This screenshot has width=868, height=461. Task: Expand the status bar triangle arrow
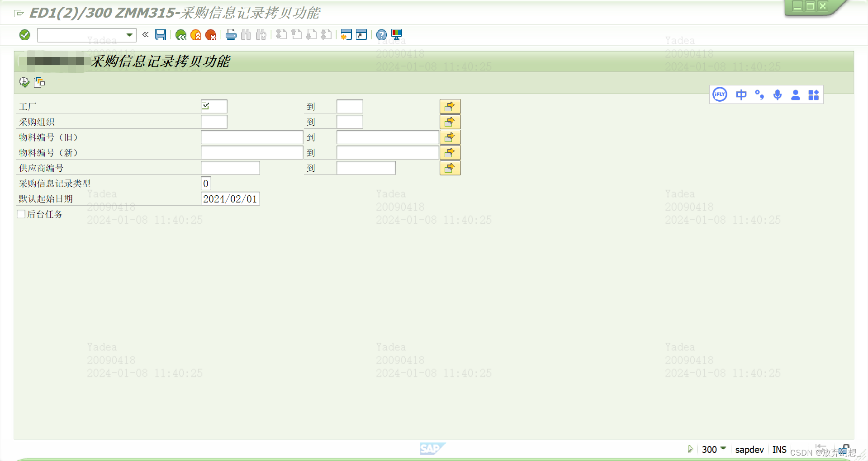[x=690, y=449]
